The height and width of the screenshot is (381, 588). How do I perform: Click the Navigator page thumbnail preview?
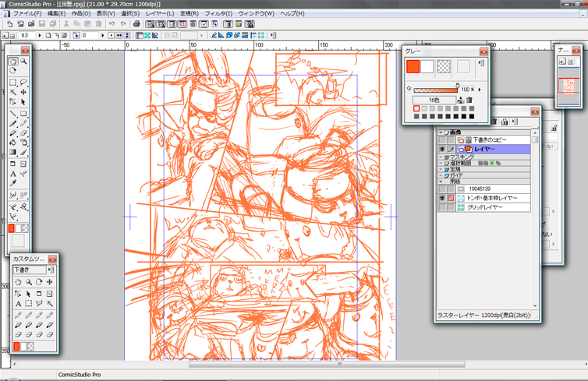(x=568, y=85)
